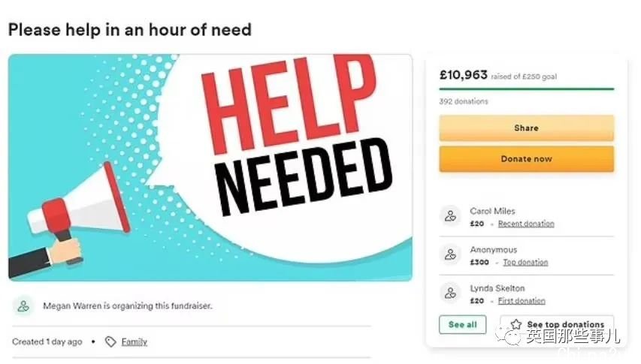Click the green fundraising progress bar

pyautogui.click(x=527, y=89)
